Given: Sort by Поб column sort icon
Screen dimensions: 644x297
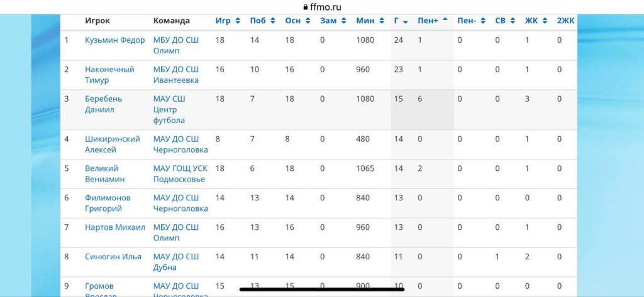Looking at the screenshot, I should [x=273, y=21].
